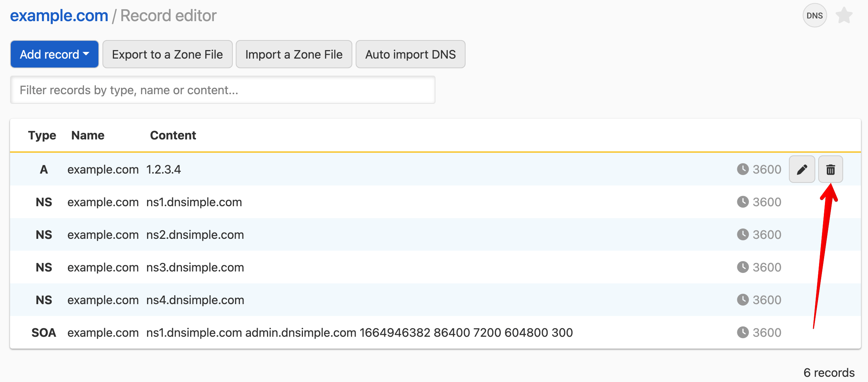Open the Add record dropdown
Image resolution: width=868 pixels, height=382 pixels.
point(54,55)
